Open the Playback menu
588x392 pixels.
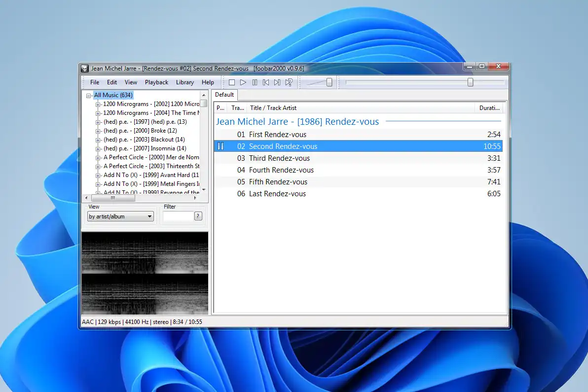[156, 82]
